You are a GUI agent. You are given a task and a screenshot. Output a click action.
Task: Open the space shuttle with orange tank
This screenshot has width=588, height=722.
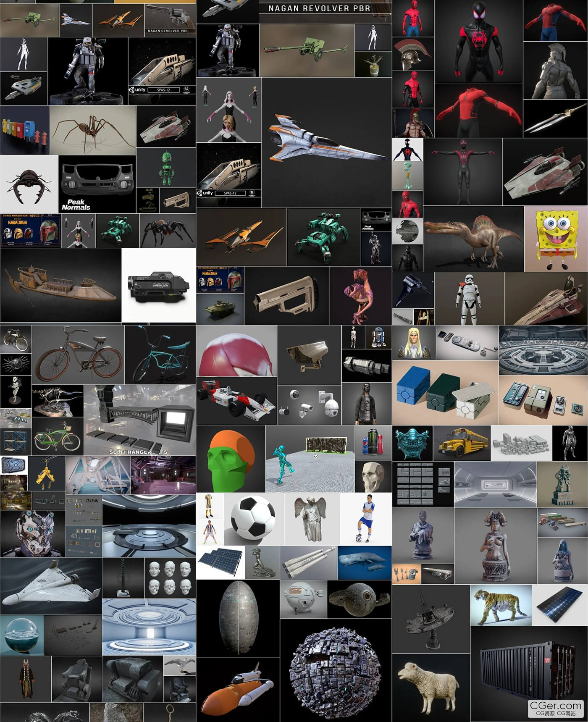[238, 689]
